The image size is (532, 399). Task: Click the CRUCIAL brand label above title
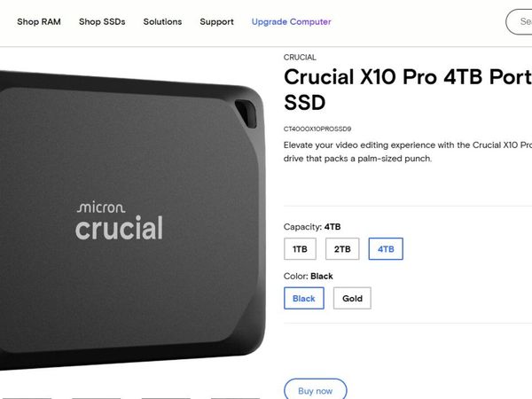click(x=300, y=58)
